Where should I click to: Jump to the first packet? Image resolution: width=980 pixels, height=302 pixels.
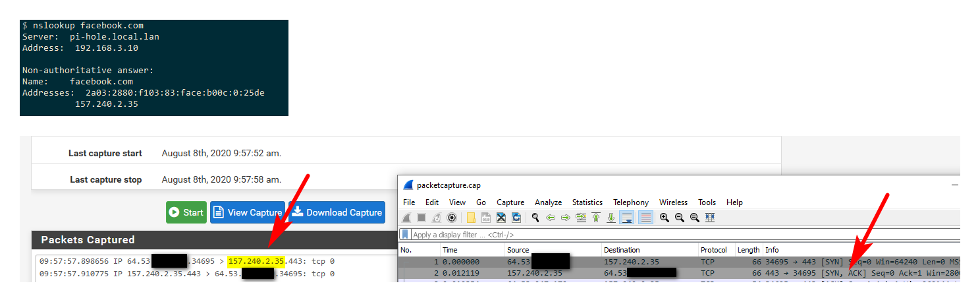click(x=596, y=218)
